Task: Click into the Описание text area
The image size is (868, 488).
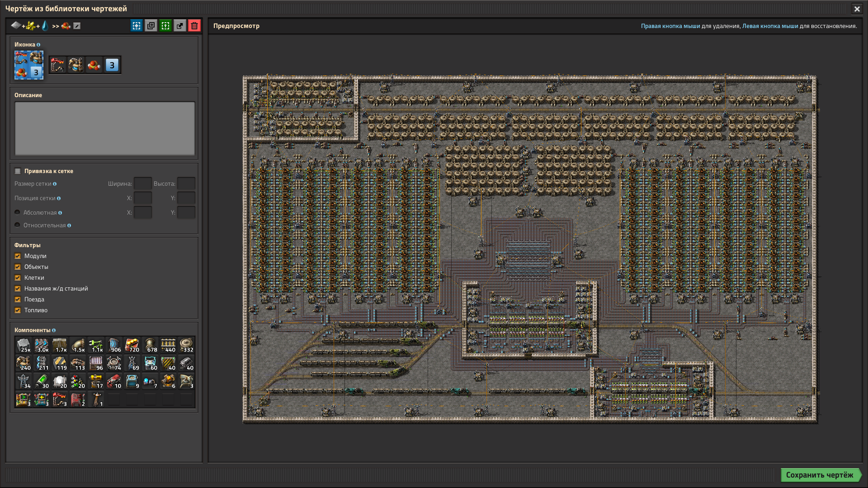Action: coord(105,128)
